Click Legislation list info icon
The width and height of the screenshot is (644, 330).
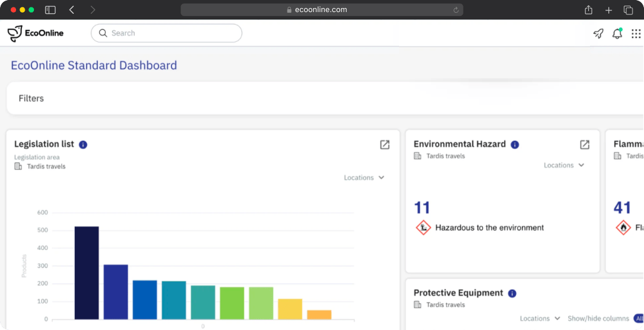pos(83,144)
